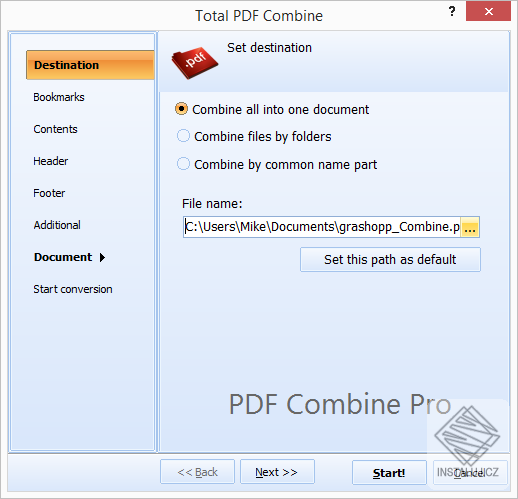Image resolution: width=518 pixels, height=499 pixels.
Task: Click the Set destination heading
Action: (x=269, y=48)
